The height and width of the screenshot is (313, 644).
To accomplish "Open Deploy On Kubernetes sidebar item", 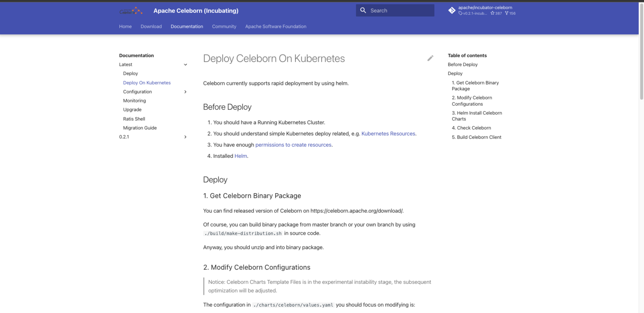I will coord(147,83).
